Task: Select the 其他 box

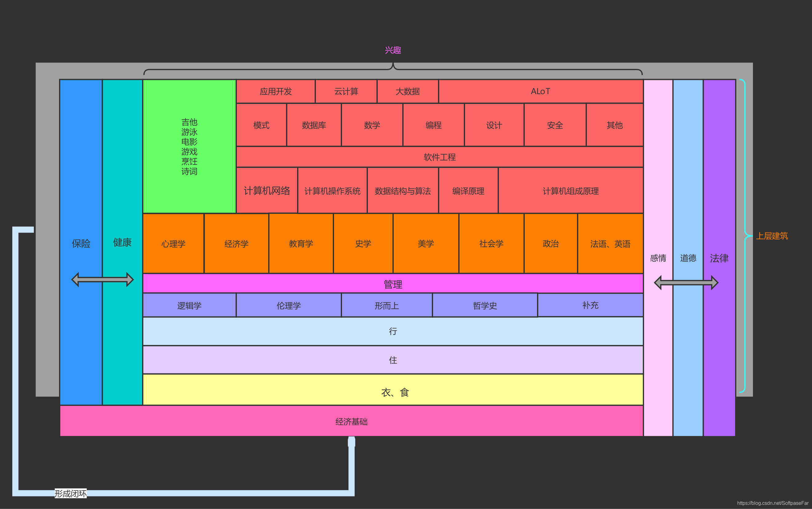Action: [x=615, y=125]
